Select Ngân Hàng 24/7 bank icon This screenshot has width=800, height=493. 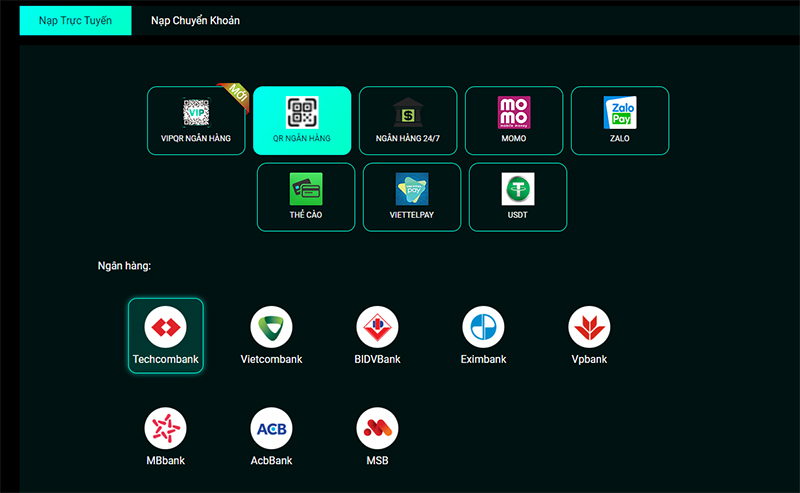(x=408, y=112)
